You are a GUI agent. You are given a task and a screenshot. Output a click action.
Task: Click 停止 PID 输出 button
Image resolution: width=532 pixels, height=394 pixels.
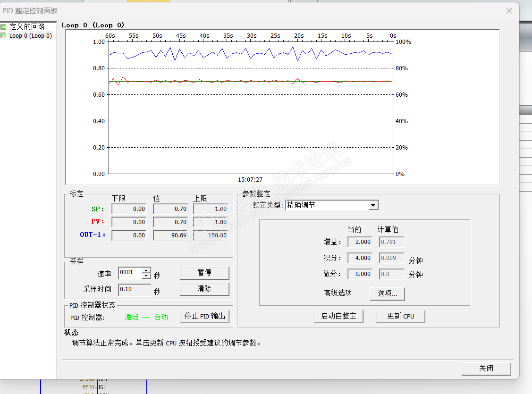coord(204,316)
